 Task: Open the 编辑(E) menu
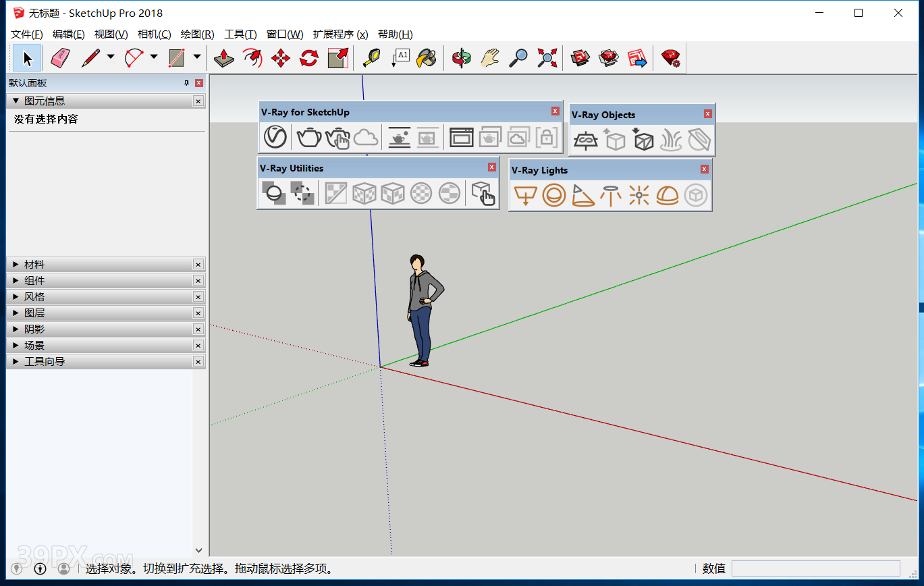pos(69,34)
